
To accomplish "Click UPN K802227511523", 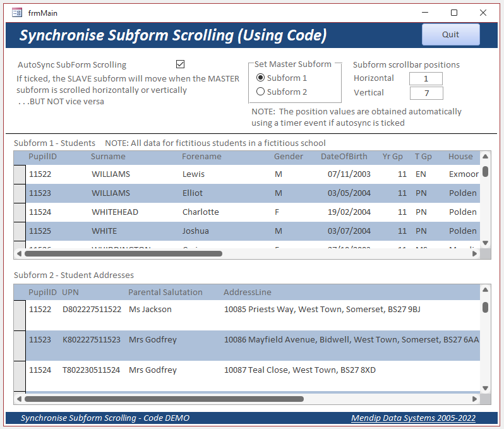I will click(x=92, y=339).
